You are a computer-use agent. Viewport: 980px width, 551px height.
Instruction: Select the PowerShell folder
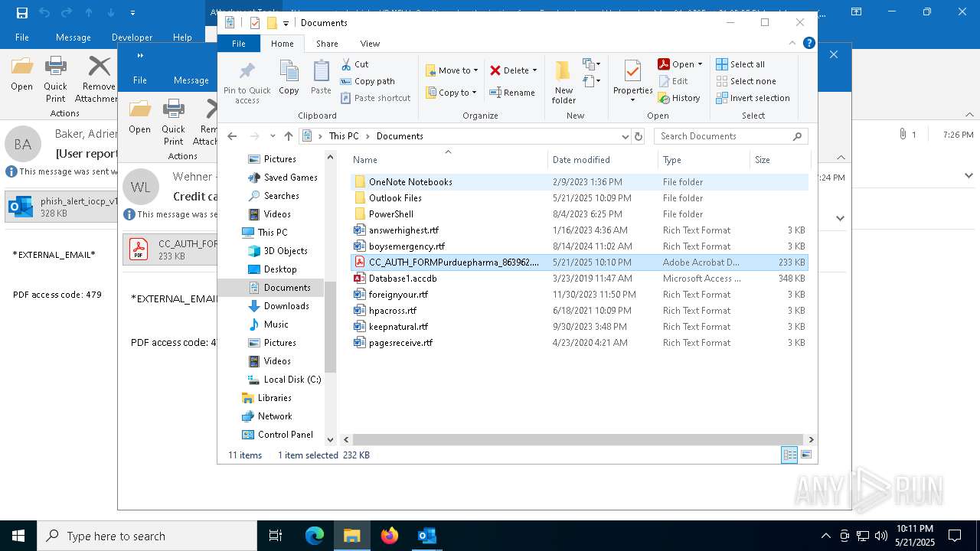tap(579, 214)
